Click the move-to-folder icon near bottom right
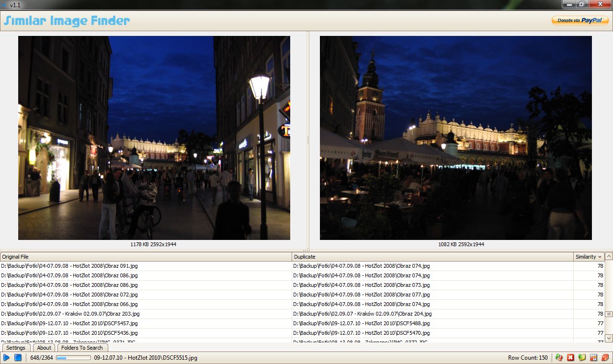 pos(581,358)
